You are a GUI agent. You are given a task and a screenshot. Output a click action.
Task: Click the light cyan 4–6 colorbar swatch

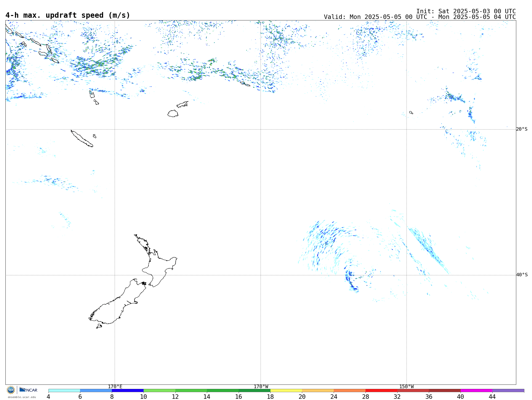coord(64,391)
